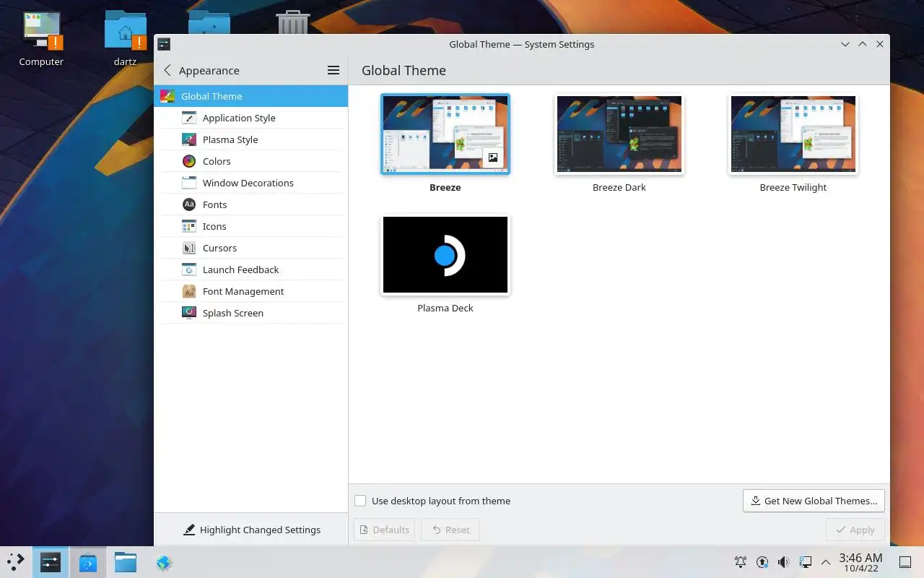The image size is (924, 578).
Task: Click the Application Style brush icon
Action: pos(189,118)
